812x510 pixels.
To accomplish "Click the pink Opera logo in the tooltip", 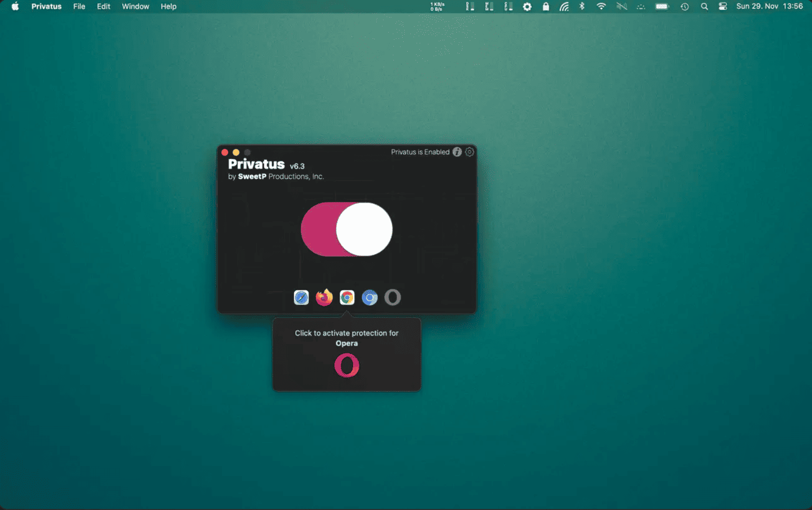I will tap(347, 365).
